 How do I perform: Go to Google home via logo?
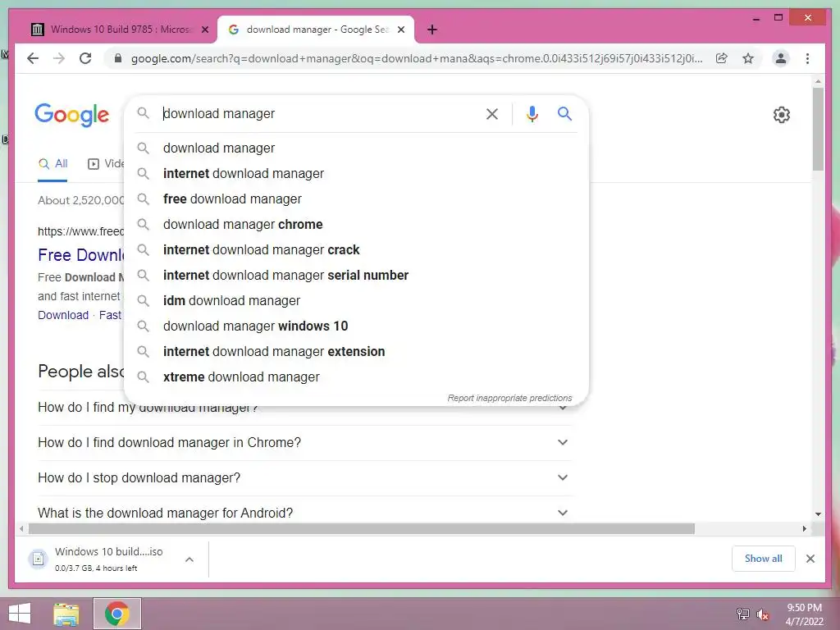[72, 115]
